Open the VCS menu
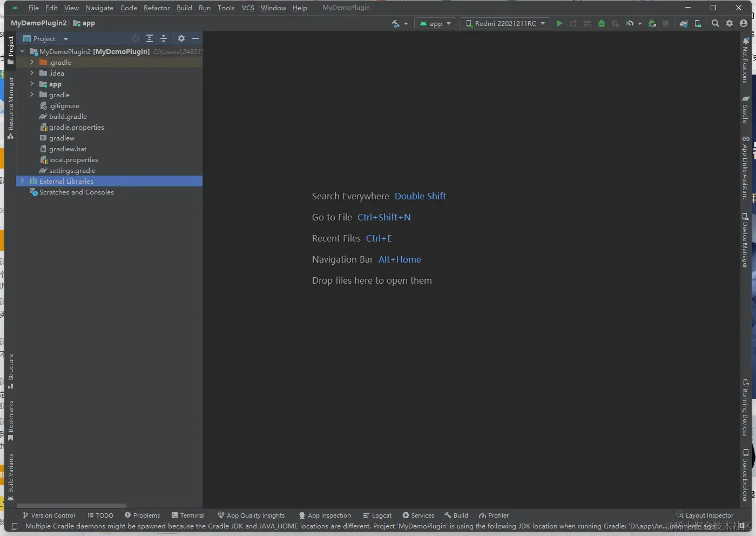Screen dimensions: 756x536 pyautogui.click(x=248, y=8)
